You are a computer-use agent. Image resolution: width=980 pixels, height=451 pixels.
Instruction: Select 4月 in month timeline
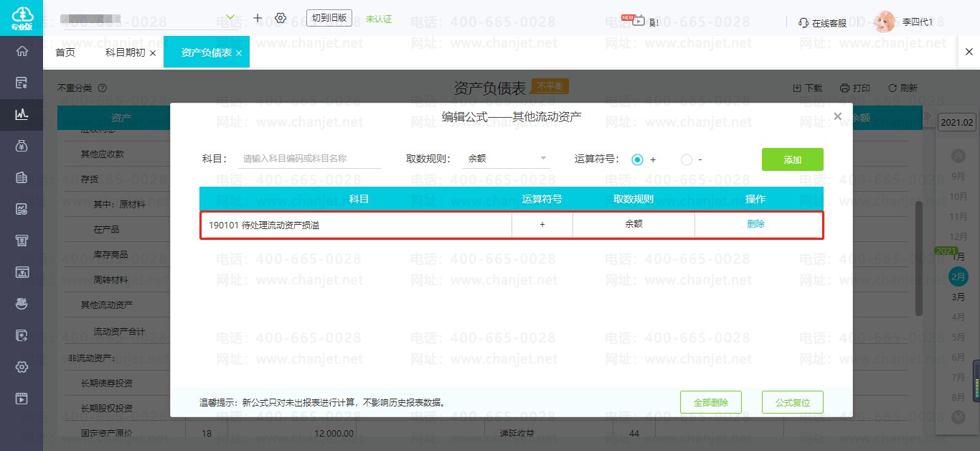pyautogui.click(x=958, y=317)
